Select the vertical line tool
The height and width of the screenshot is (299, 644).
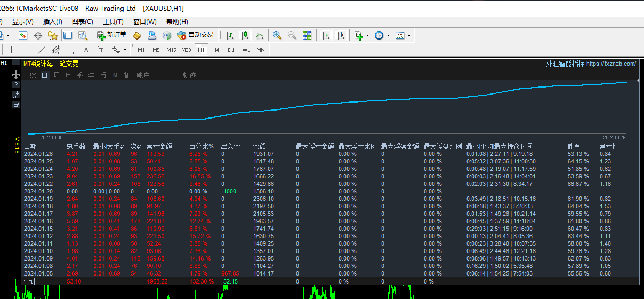[x=12, y=50]
